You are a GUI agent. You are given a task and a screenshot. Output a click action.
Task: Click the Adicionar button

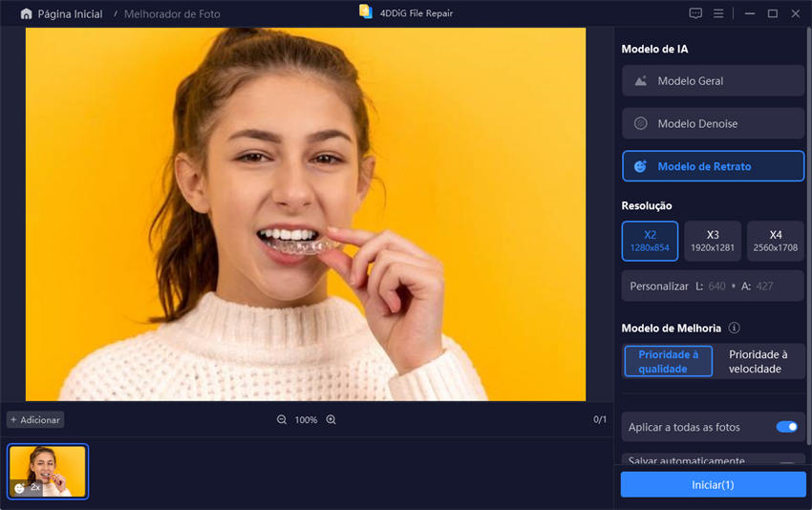click(35, 419)
